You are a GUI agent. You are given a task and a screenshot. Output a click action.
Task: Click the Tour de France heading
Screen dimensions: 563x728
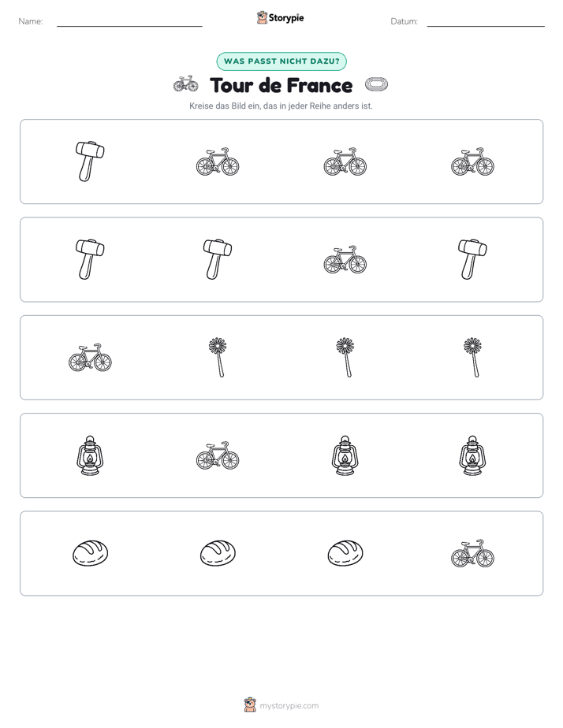(x=281, y=85)
